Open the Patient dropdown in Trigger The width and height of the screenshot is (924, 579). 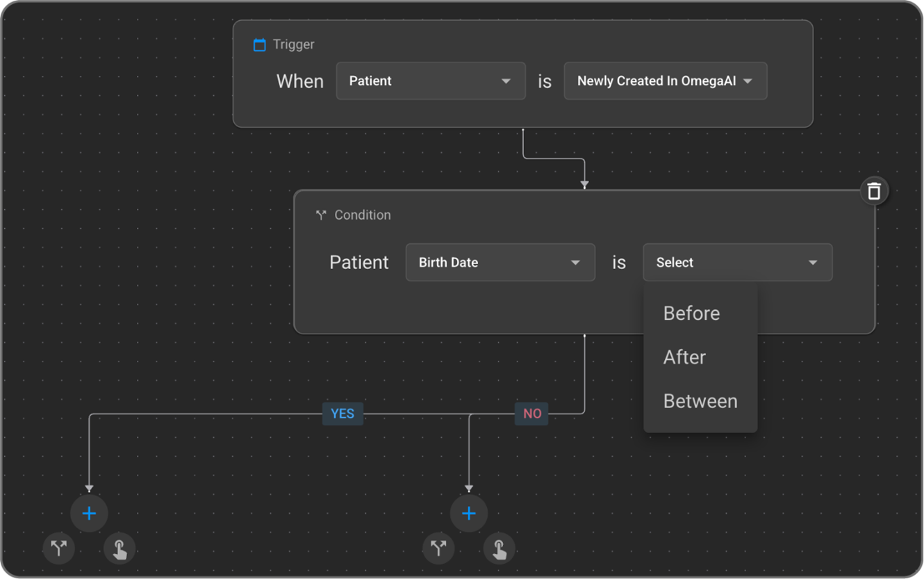coord(431,81)
